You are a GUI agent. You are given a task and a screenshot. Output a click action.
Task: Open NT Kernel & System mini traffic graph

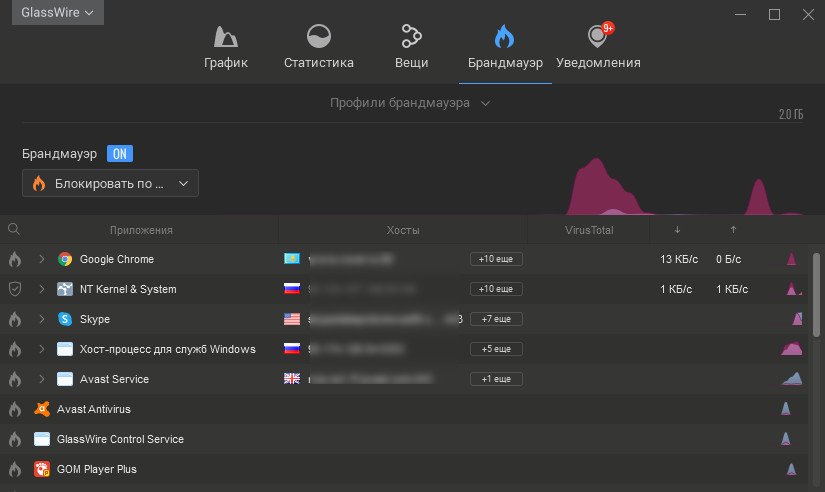click(793, 288)
